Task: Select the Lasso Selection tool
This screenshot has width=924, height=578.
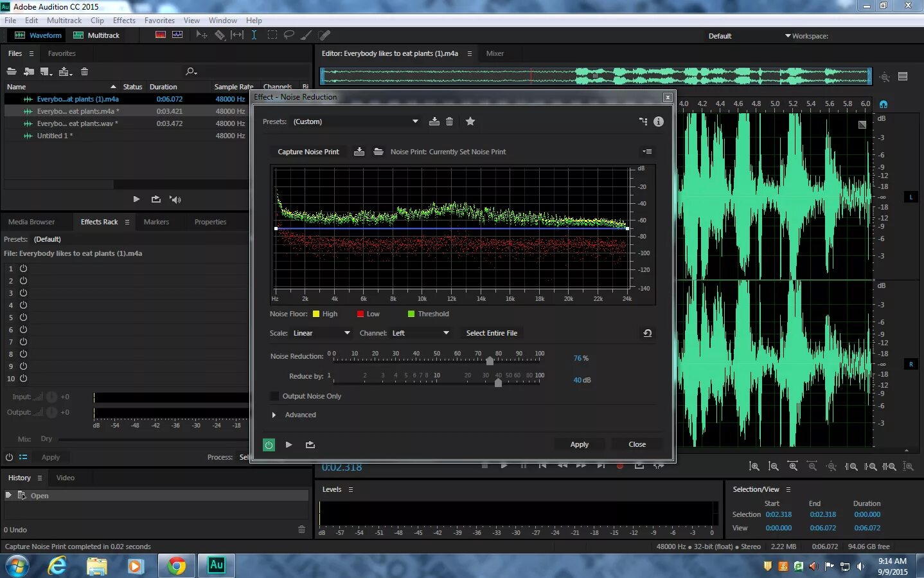Action: [x=289, y=35]
